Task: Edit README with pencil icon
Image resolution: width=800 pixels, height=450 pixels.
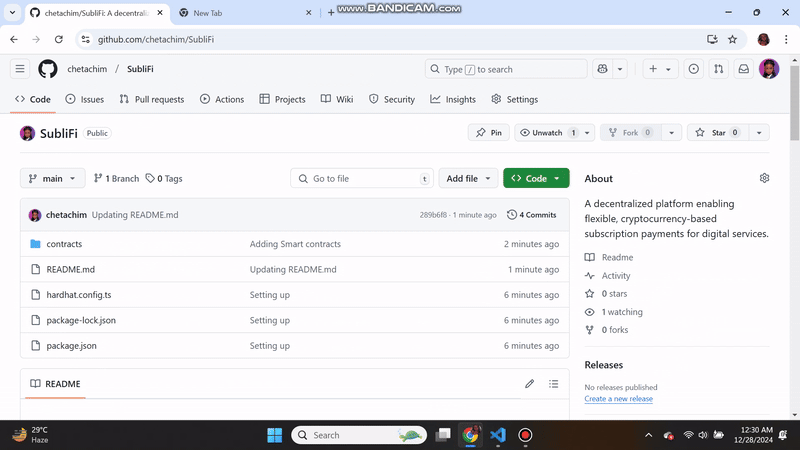Action: point(529,384)
